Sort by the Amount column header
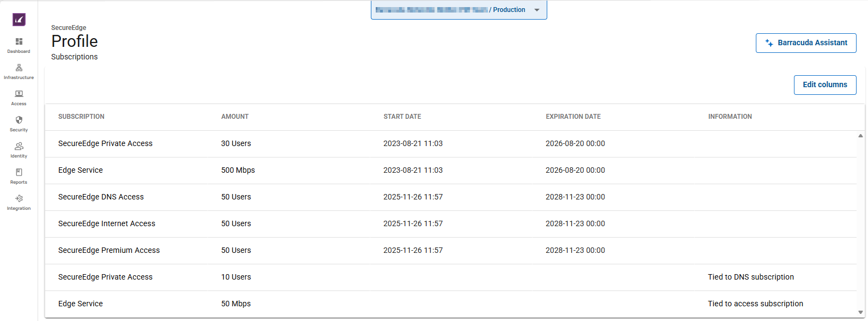 pos(235,117)
